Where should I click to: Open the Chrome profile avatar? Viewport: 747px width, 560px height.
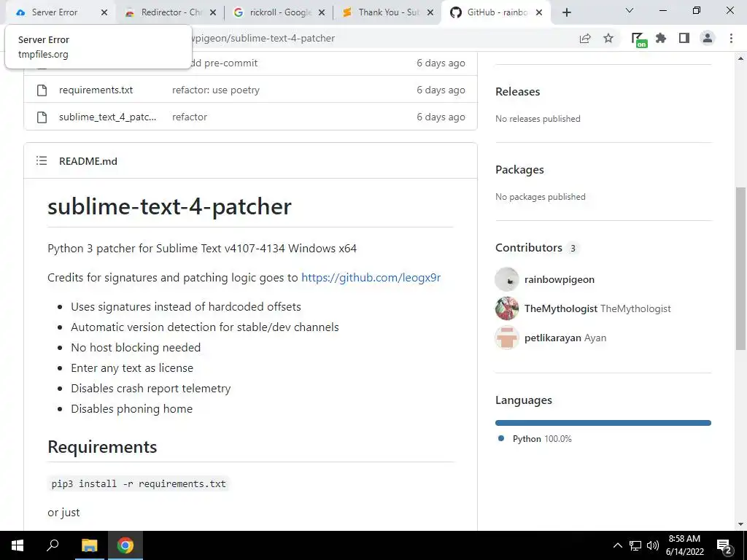pyautogui.click(x=708, y=39)
